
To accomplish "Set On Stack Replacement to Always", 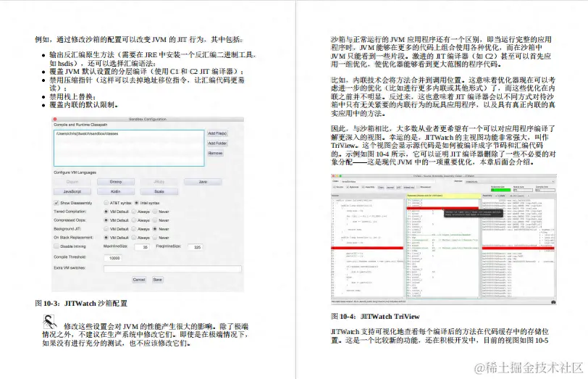I will click(x=134, y=238).
